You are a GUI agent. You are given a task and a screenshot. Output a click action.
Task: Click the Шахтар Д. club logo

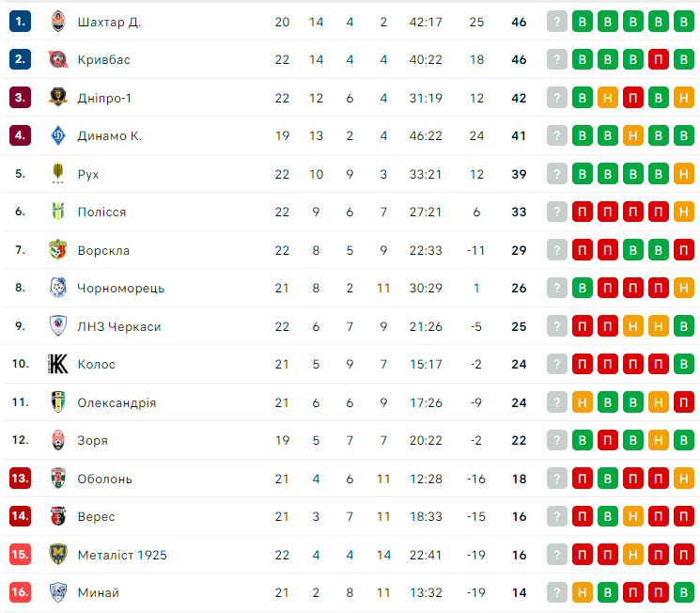point(58,22)
